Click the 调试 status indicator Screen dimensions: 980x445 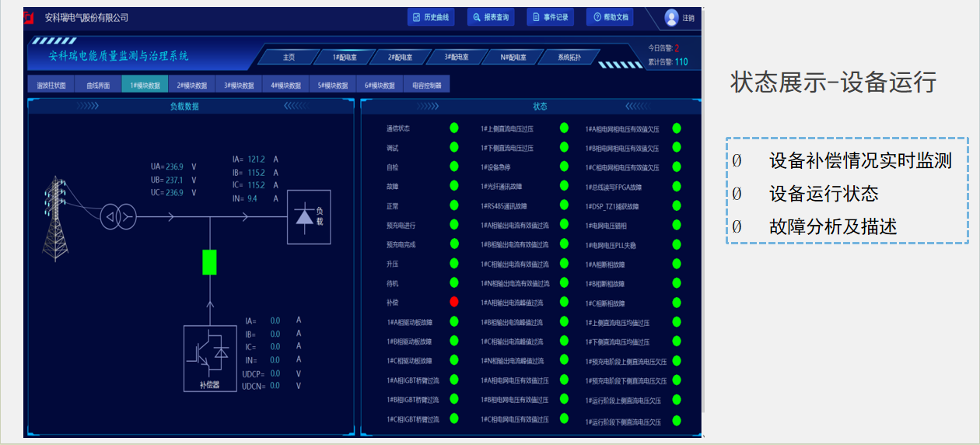pos(454,147)
